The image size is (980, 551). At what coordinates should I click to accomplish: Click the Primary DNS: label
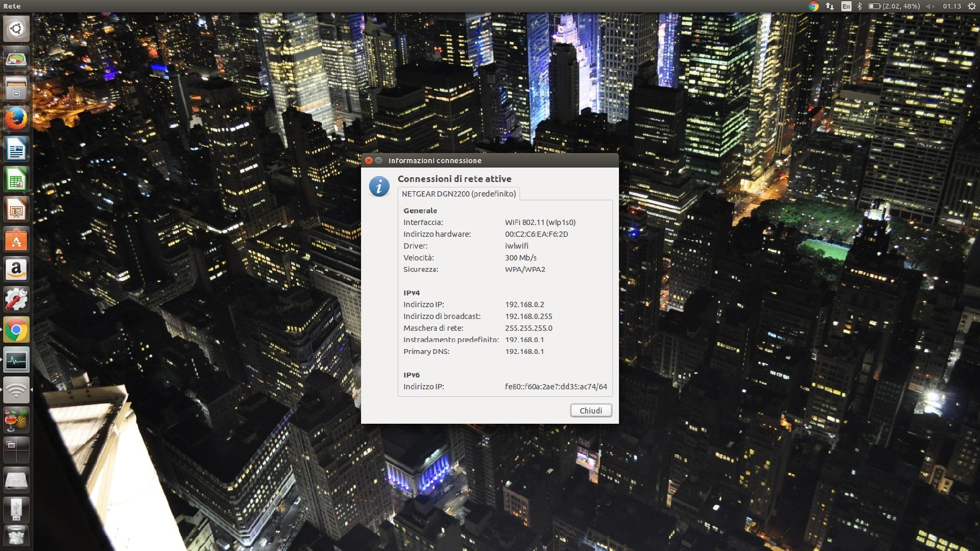427,352
